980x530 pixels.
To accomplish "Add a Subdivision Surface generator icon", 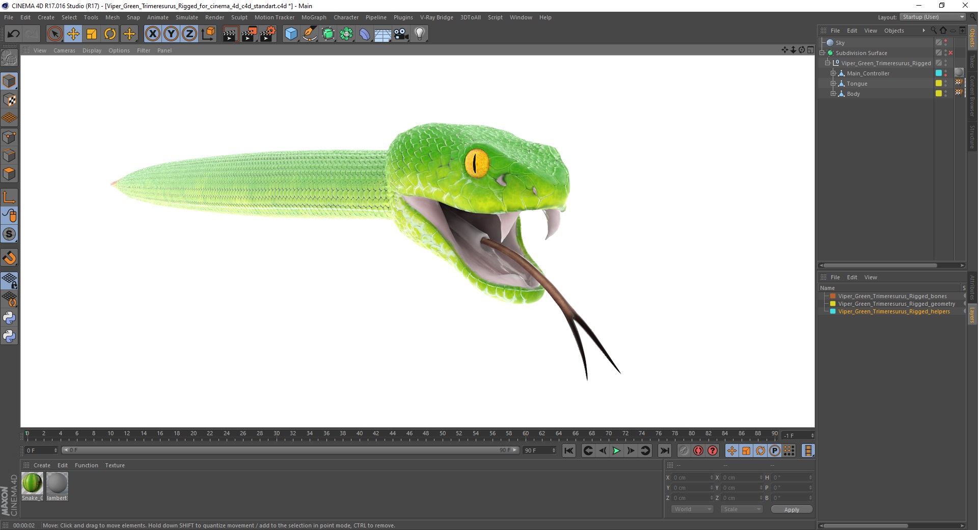I will 329,34.
